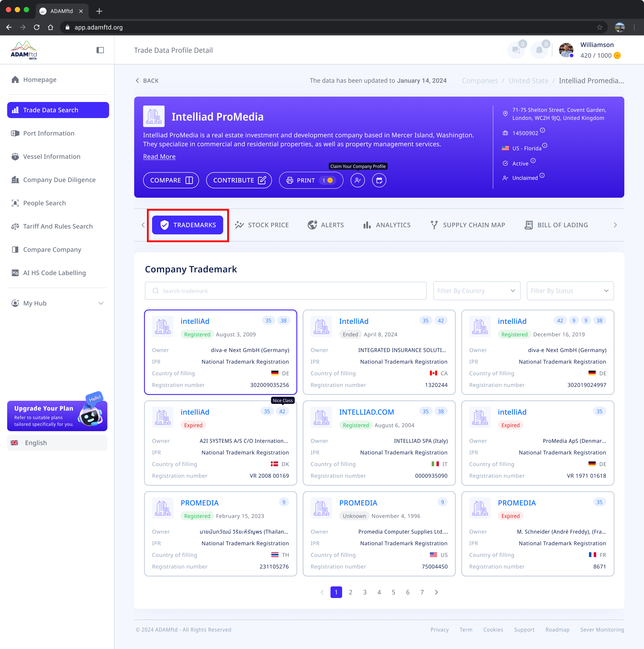Image resolution: width=644 pixels, height=649 pixels.
Task: Click the gold coin credits icon
Action: 617,55
